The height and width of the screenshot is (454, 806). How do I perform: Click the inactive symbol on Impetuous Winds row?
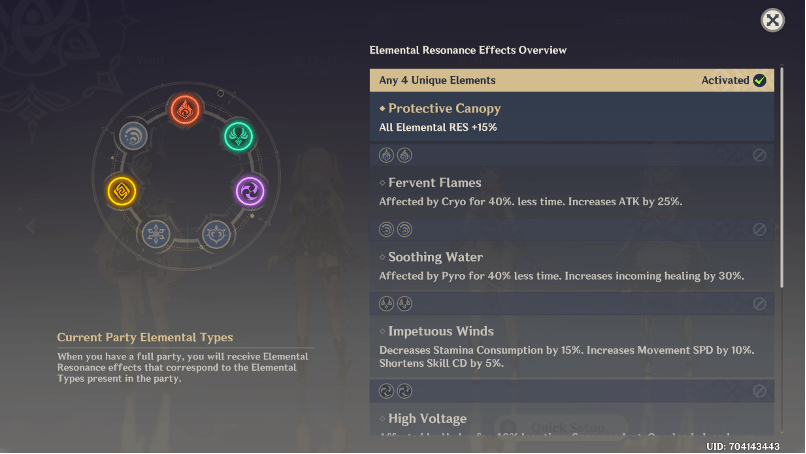759,304
